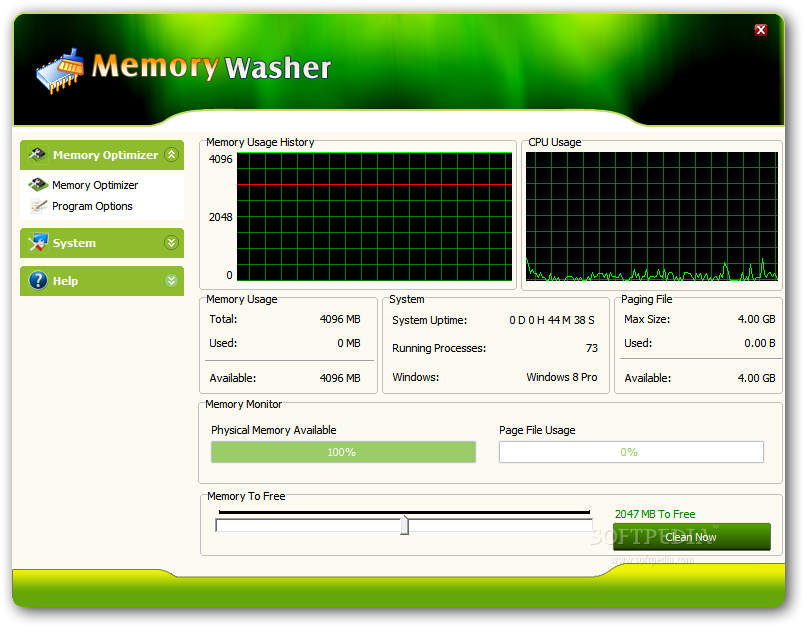Click the Page File Usage 0% bar
The width and height of the screenshot is (805, 627).
(631, 452)
